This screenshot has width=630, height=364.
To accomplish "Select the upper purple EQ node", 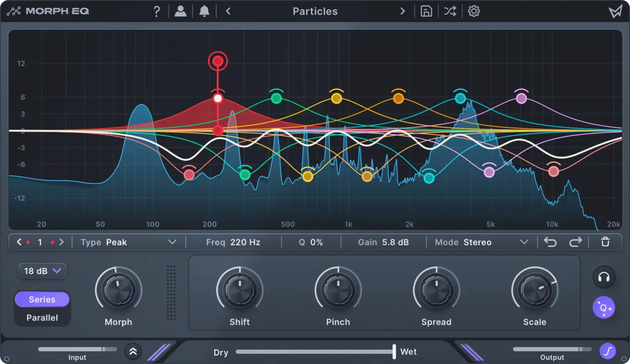I will [x=521, y=98].
